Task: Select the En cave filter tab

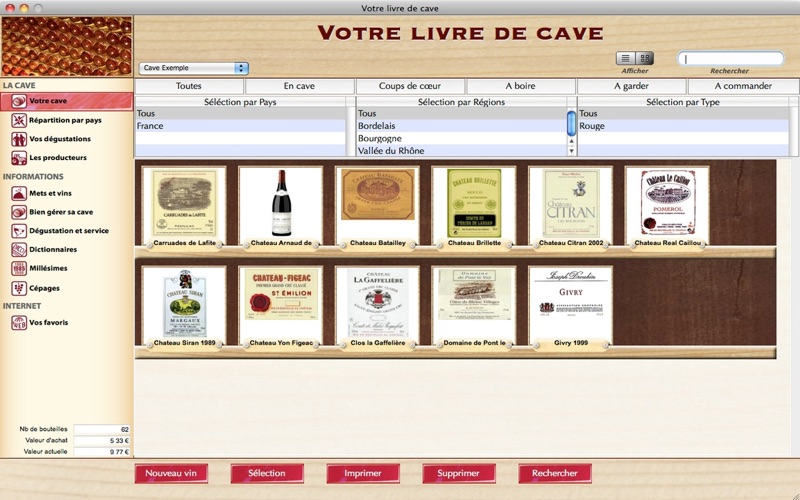Action: 299,86
